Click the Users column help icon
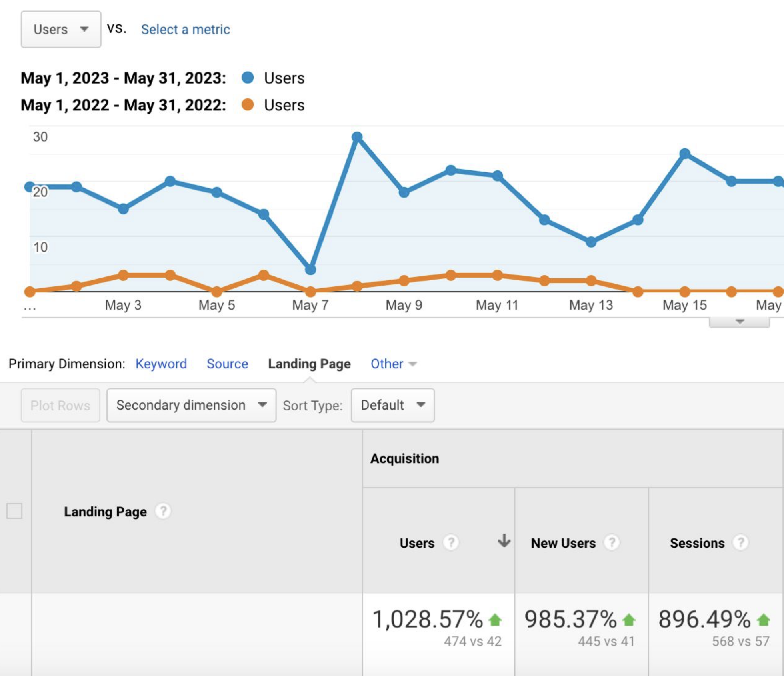This screenshot has height=676, width=784. (451, 543)
